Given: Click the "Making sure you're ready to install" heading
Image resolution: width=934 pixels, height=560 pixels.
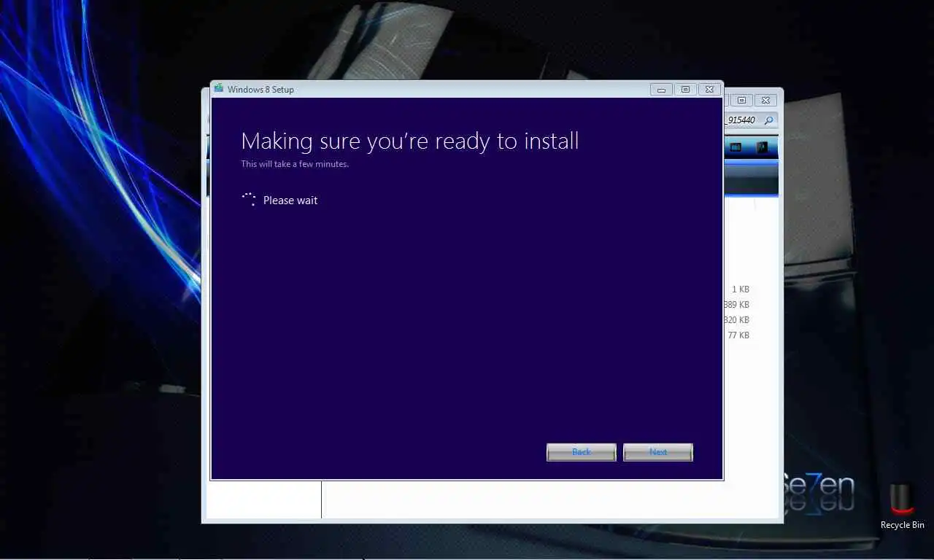Looking at the screenshot, I should pyautogui.click(x=410, y=141).
